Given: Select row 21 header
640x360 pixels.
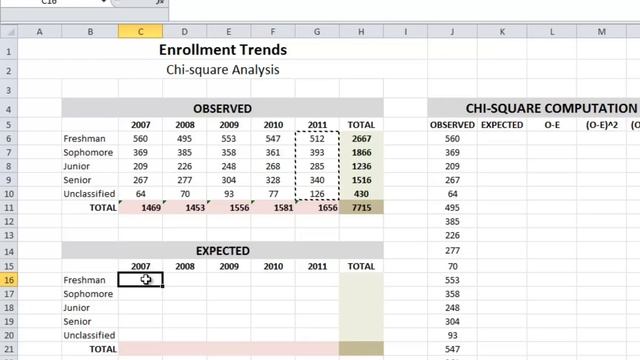Looking at the screenshot, I should click(x=9, y=349).
